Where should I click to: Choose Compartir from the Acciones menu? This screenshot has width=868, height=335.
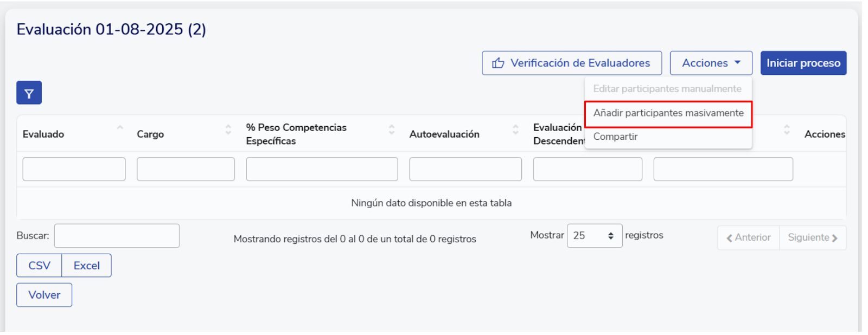[x=615, y=137]
